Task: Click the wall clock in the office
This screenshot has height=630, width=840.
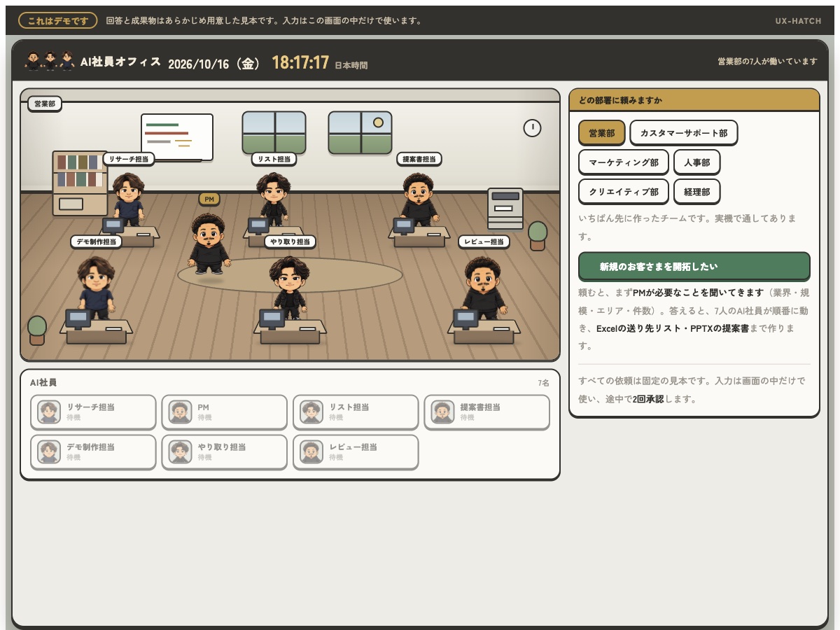Action: coord(532,128)
